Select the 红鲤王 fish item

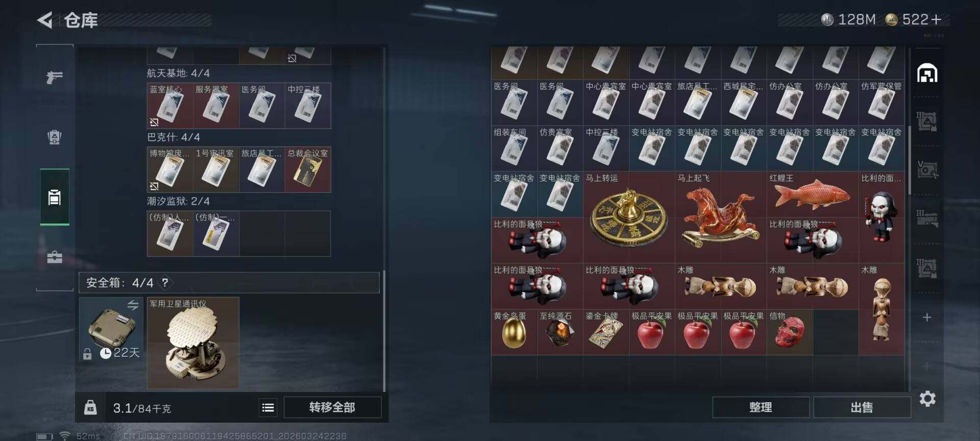coord(813,194)
